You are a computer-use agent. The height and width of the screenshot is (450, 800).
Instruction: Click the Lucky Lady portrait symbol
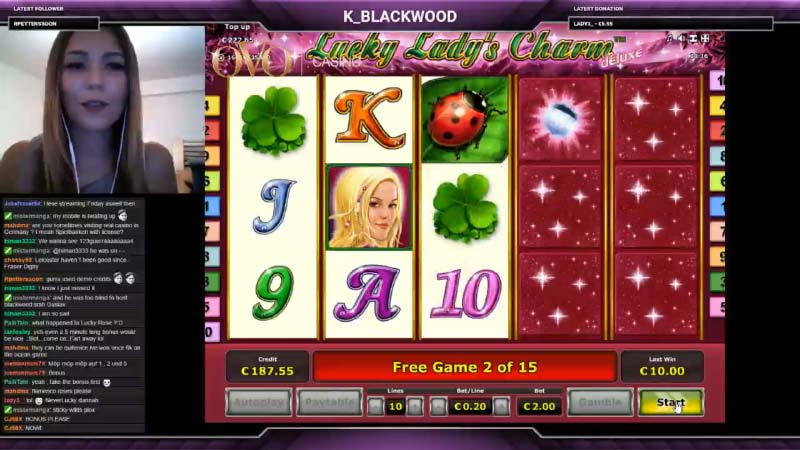point(369,207)
